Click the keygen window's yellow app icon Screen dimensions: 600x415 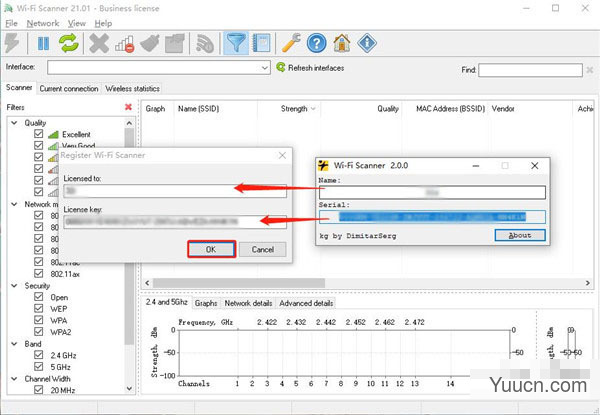pyautogui.click(x=323, y=165)
